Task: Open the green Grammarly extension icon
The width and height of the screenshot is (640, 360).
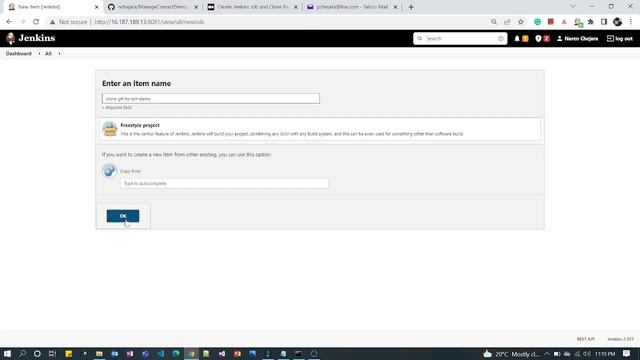Action: click(x=537, y=22)
